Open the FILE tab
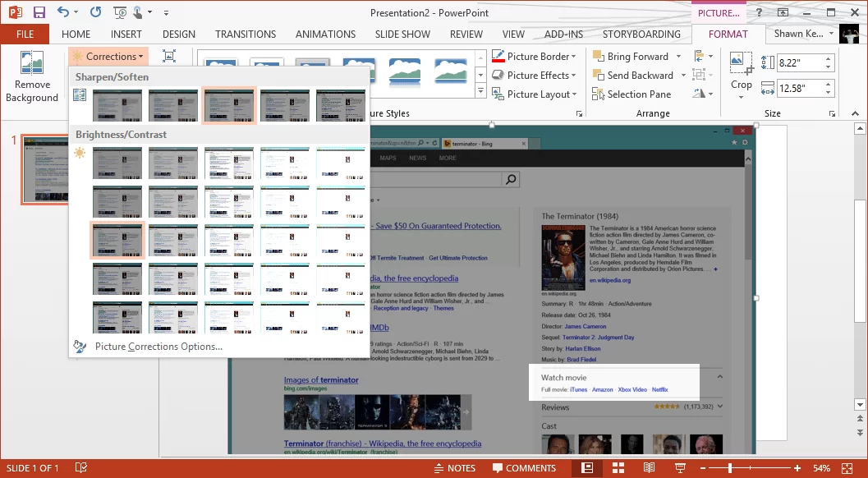 point(25,34)
